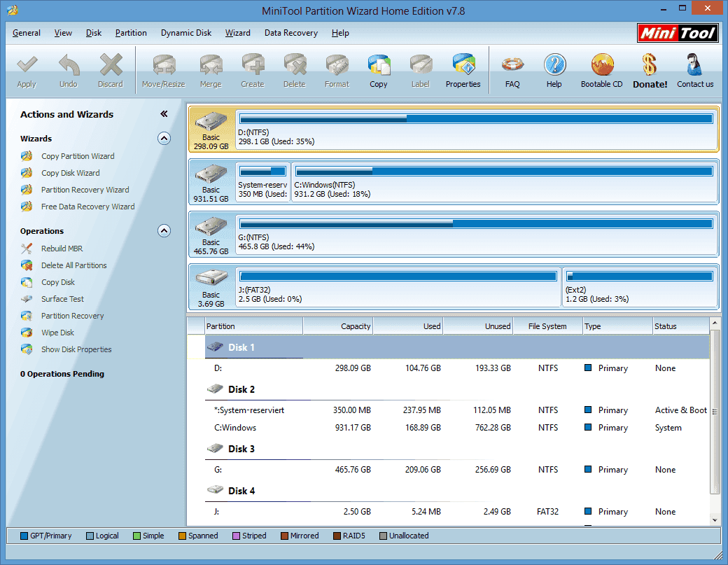Click the Discard X icon
The image size is (728, 565).
(111, 65)
